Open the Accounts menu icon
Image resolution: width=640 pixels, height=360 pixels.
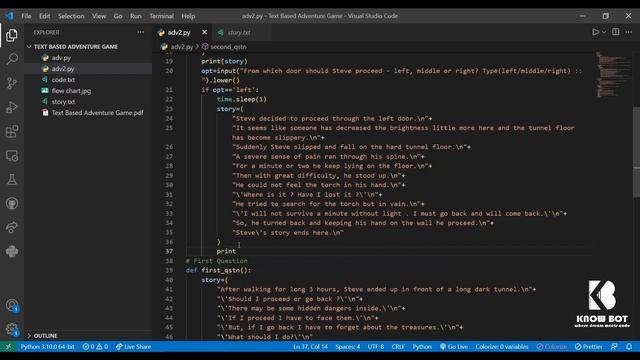[12, 306]
